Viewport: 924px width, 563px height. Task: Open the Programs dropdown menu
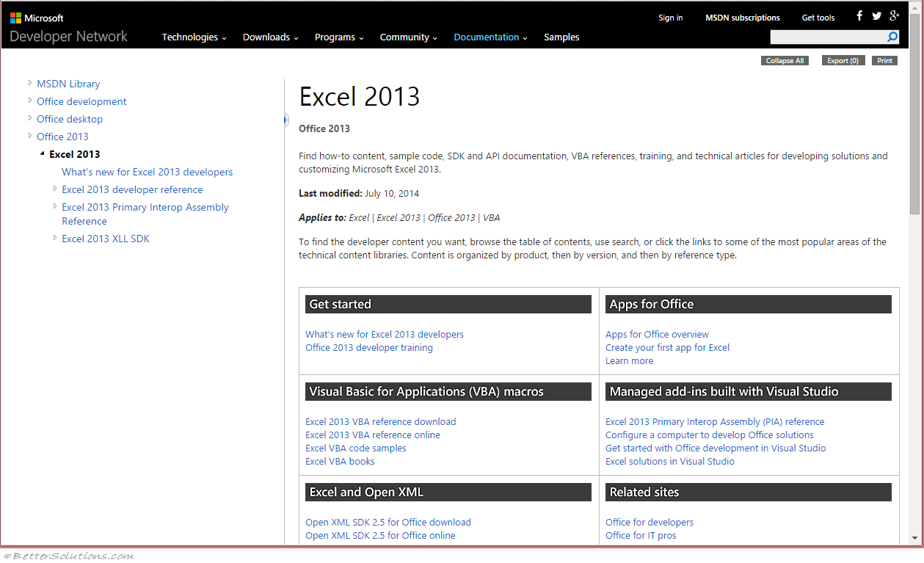[x=339, y=37]
